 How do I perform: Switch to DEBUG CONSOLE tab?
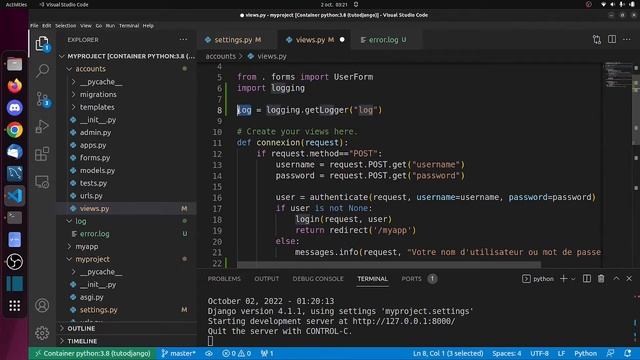[318, 279]
